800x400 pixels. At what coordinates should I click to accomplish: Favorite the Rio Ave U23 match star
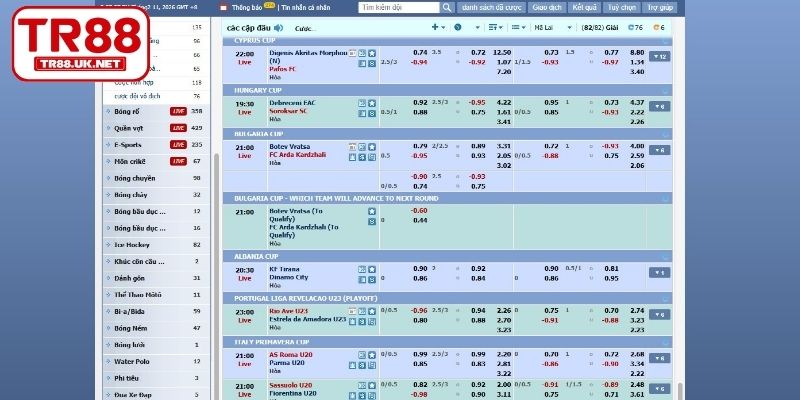coord(372,311)
